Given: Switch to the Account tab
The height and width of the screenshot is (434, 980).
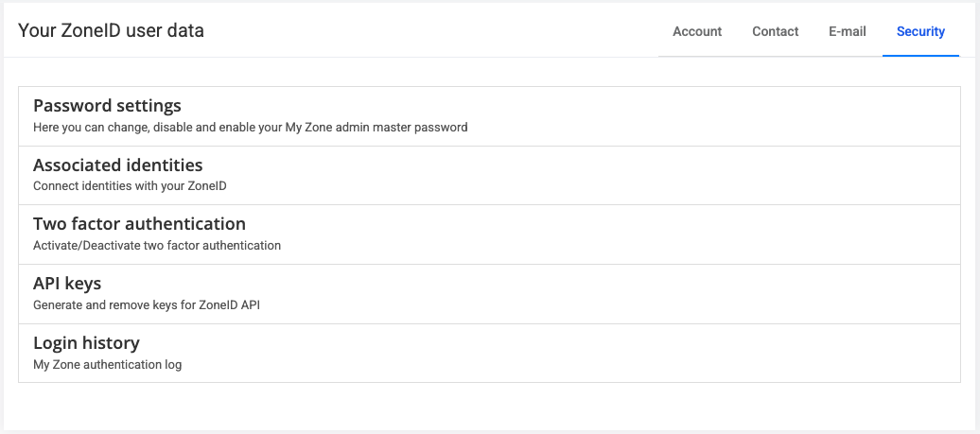Looking at the screenshot, I should tap(697, 31).
